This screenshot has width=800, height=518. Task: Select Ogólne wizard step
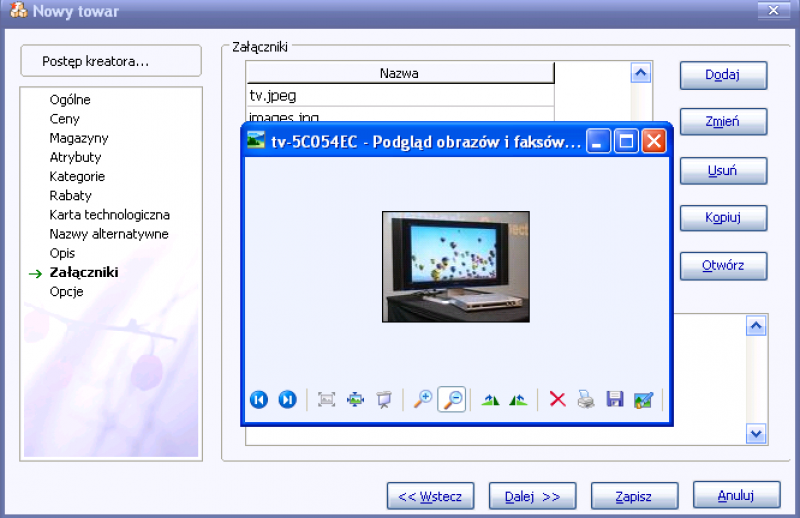pos(70,100)
